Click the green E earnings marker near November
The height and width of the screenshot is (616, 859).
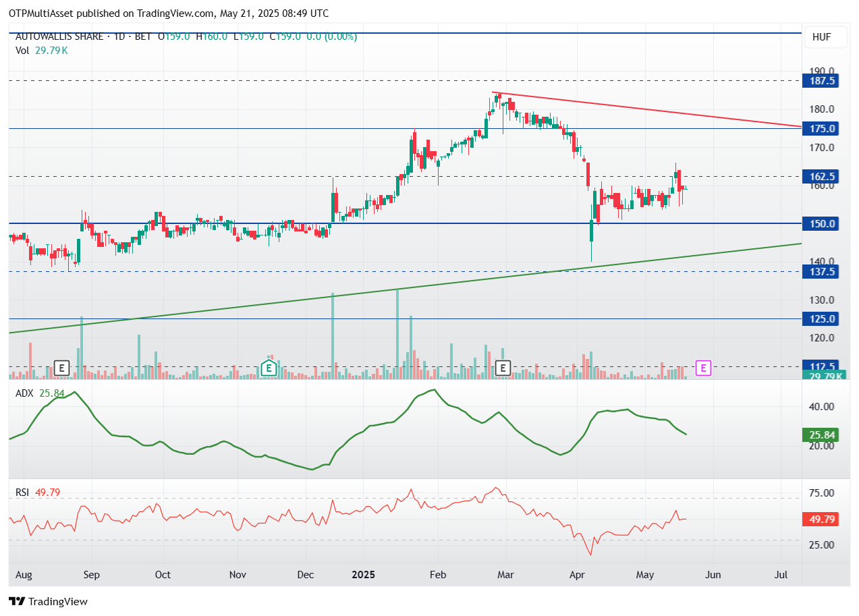pyautogui.click(x=269, y=368)
